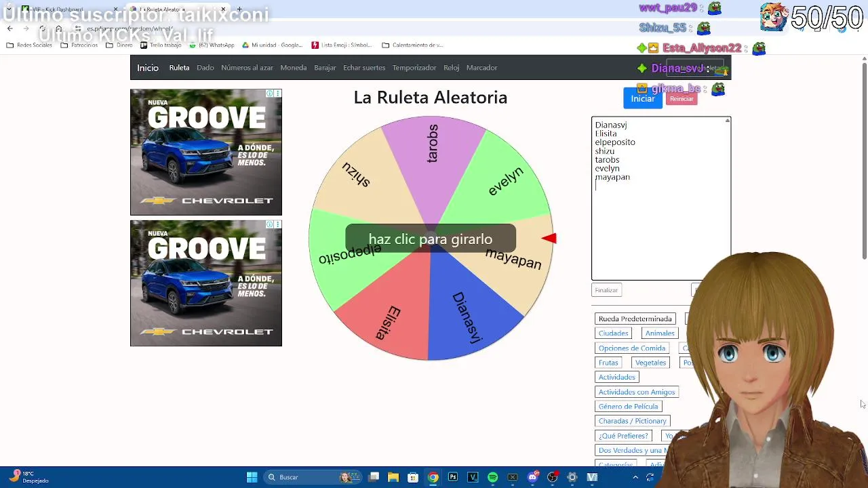Close the La Ruleta Aleatoria tab
Image resolution: width=868 pixels, height=488 pixels.
(223, 9)
